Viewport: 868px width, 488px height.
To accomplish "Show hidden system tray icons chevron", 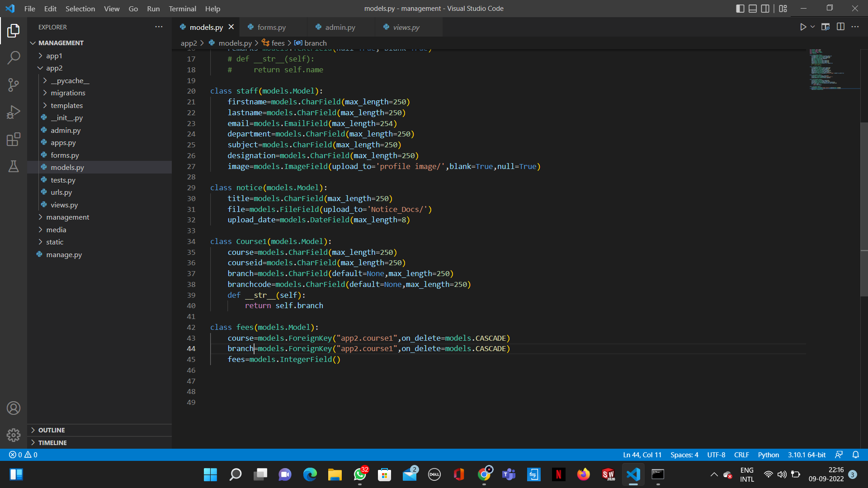I will (714, 474).
